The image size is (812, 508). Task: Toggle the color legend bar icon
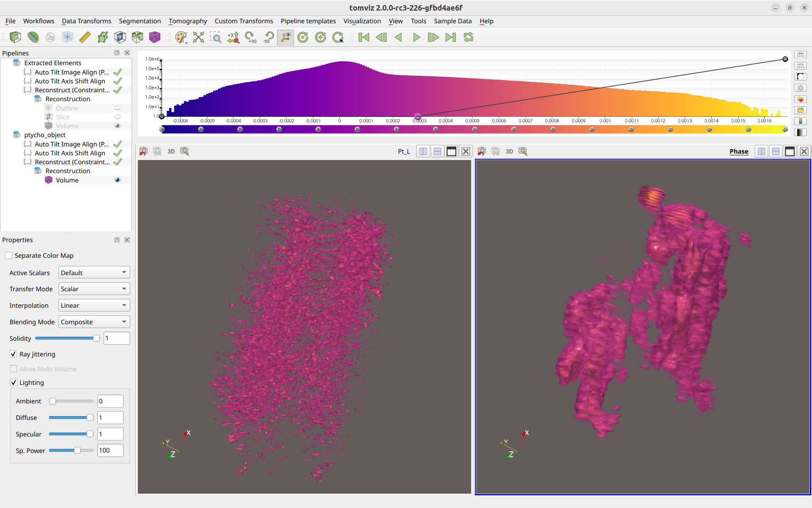[x=800, y=121]
